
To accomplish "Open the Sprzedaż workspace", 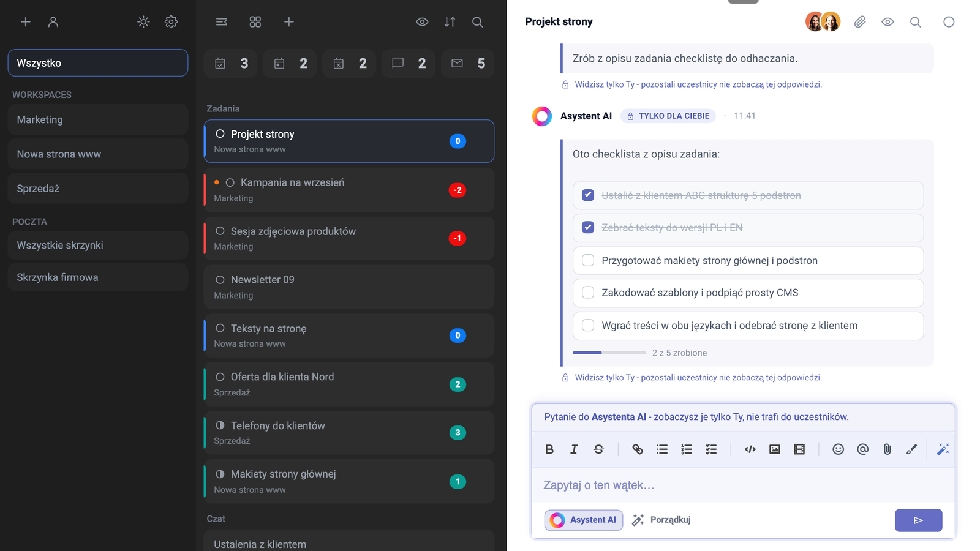I will click(x=98, y=189).
